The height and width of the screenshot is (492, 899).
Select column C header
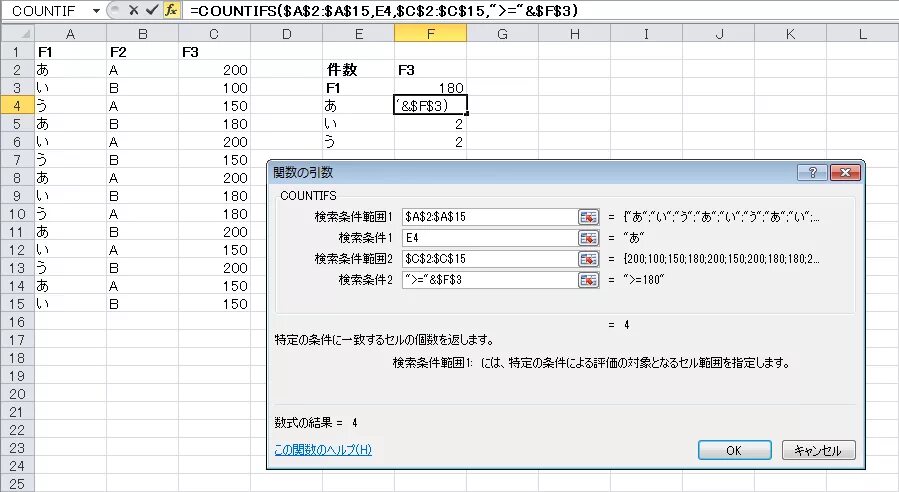(x=214, y=34)
